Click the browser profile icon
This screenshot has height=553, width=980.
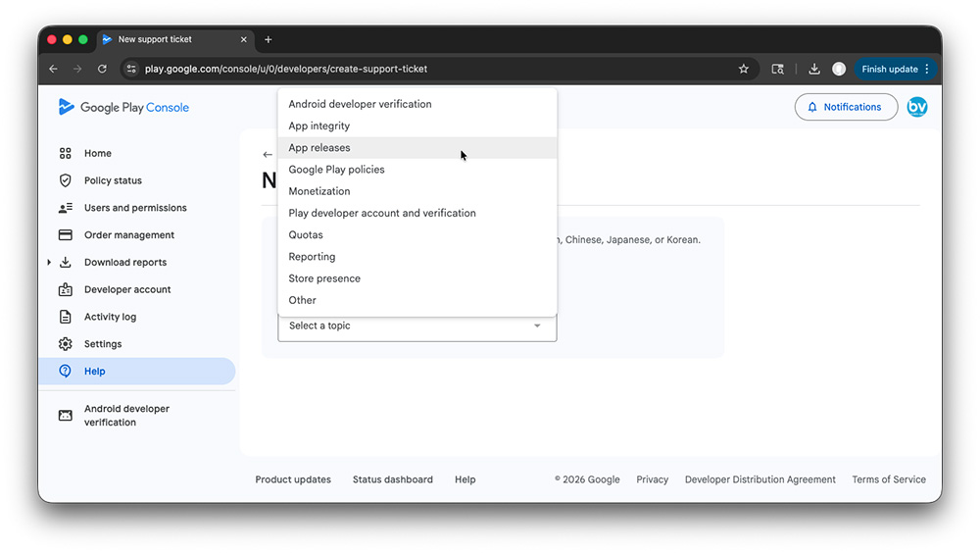[839, 69]
